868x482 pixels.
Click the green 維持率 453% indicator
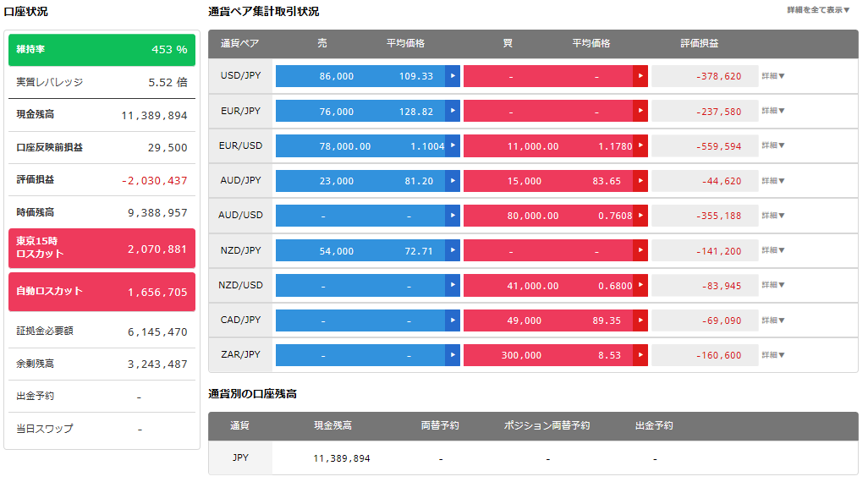(x=102, y=50)
